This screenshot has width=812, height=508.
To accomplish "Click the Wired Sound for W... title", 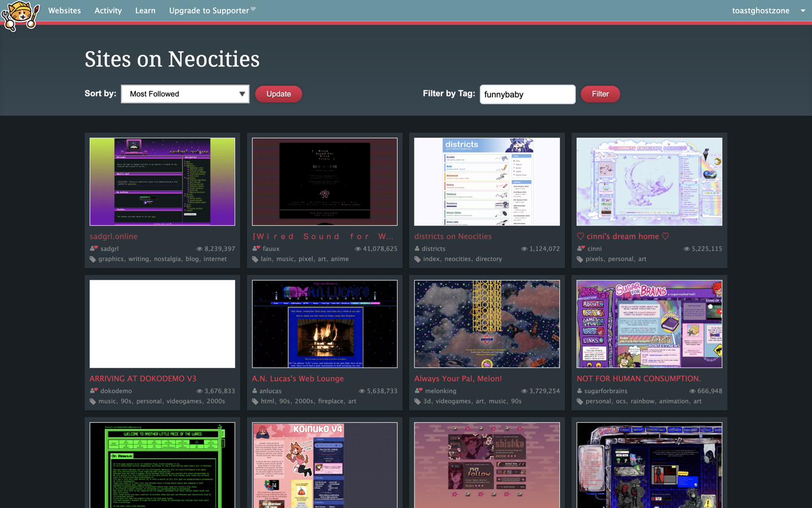I will click(323, 237).
